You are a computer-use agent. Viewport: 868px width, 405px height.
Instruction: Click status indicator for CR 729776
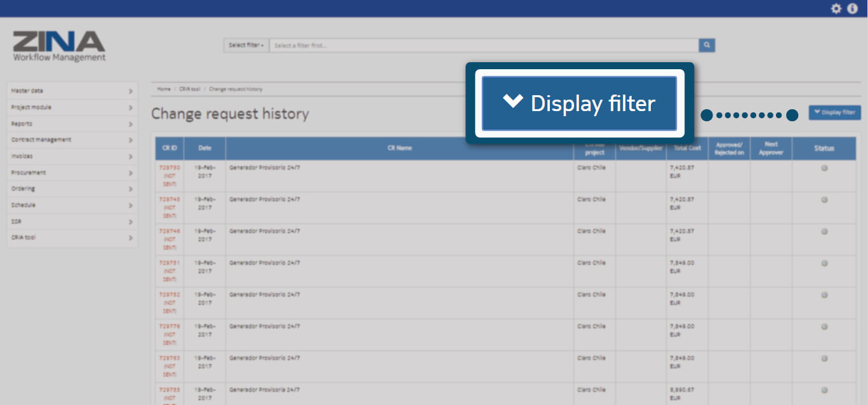point(824,327)
